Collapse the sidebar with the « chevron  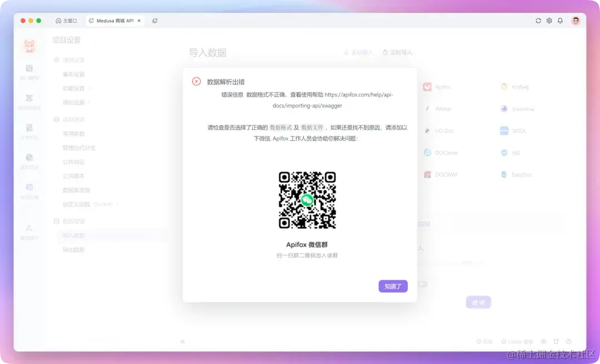tap(182, 341)
